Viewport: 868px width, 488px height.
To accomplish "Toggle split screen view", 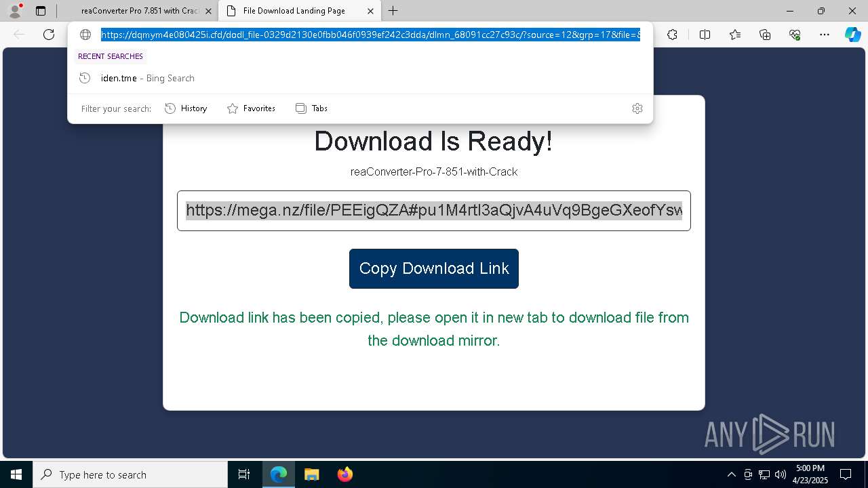I will click(x=705, y=35).
